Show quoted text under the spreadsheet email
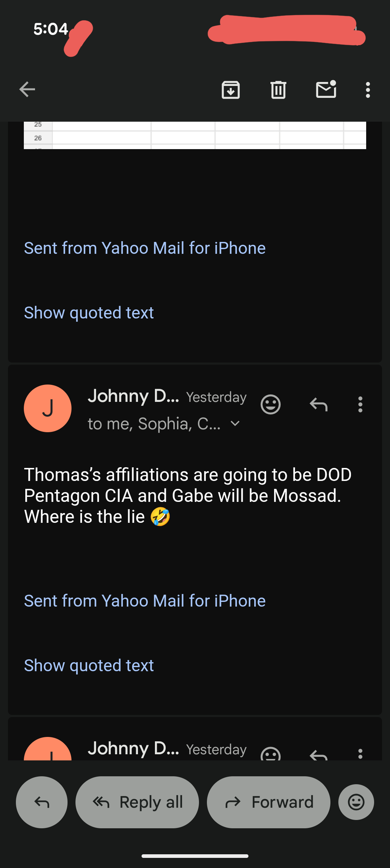Viewport: 390px width, 868px height. tap(89, 312)
